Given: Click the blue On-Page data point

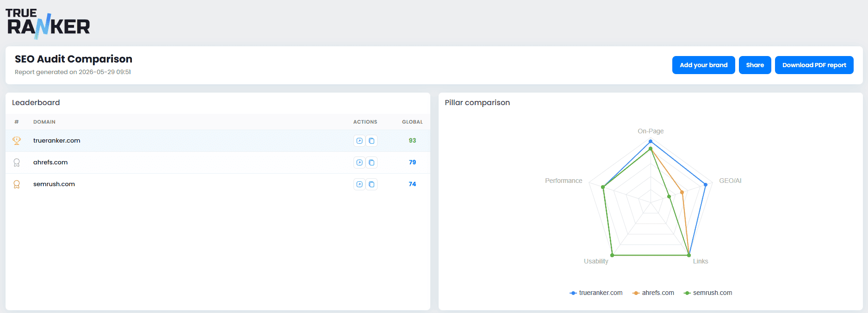Looking at the screenshot, I should click(651, 141).
